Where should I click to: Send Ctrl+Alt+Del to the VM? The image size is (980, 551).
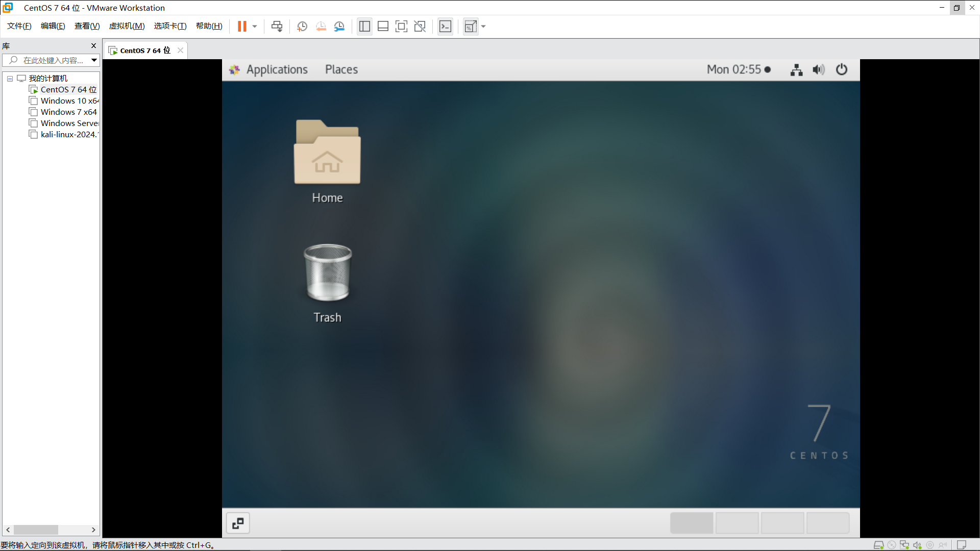[277, 27]
